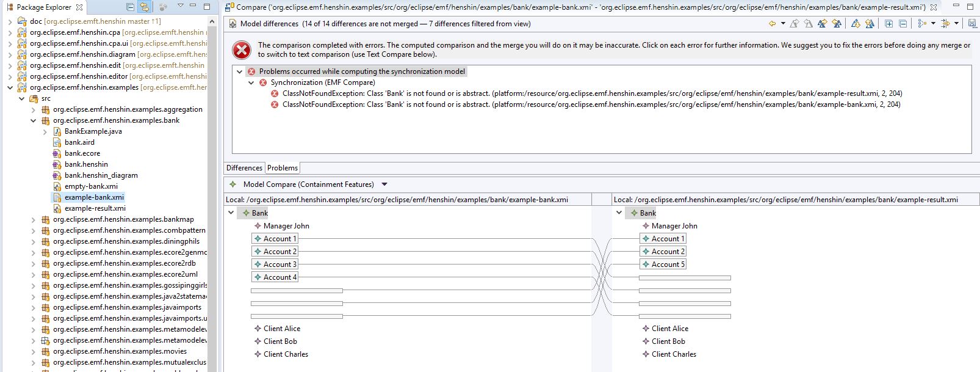Select Account 3 in the left model
The height and width of the screenshot is (372, 980).
(275, 264)
